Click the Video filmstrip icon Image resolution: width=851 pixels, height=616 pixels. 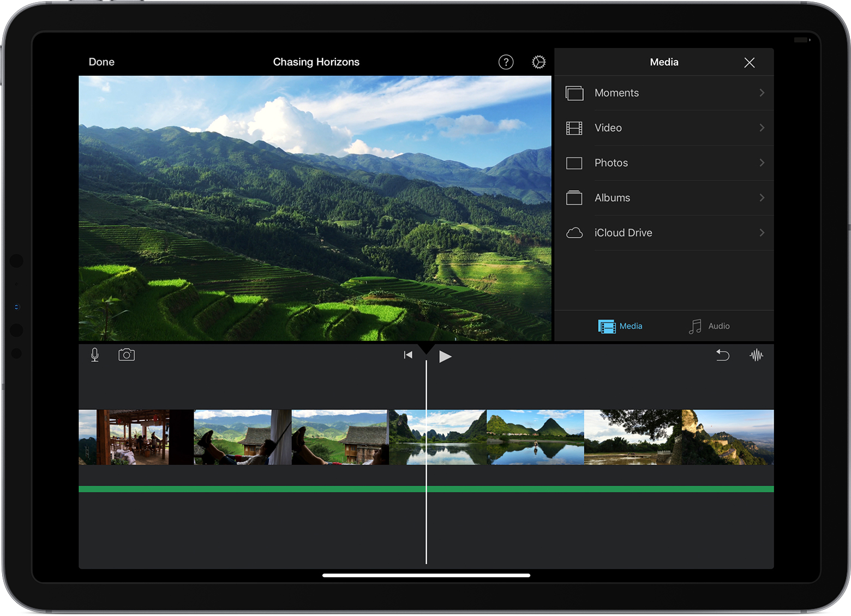point(574,128)
